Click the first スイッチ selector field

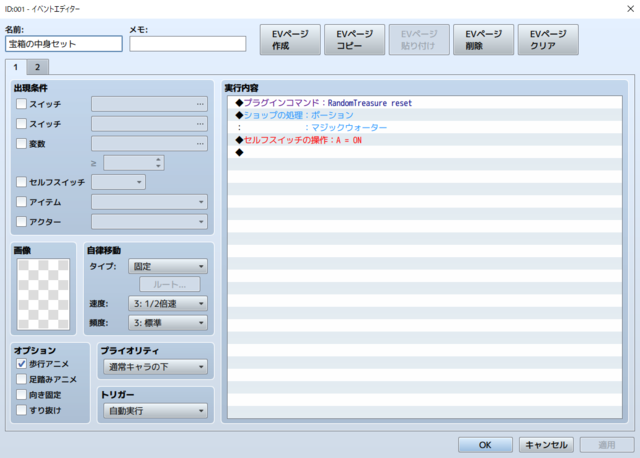click(x=149, y=104)
